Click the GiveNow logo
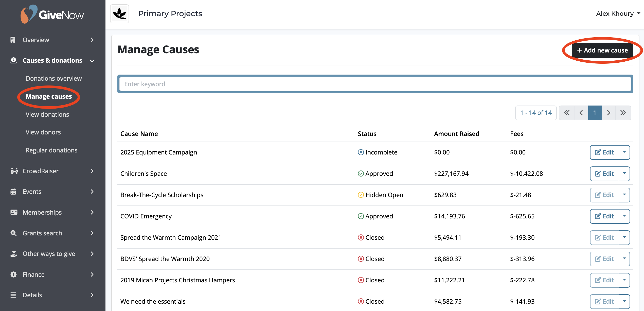Viewport: 644px width, 311px height. click(52, 14)
